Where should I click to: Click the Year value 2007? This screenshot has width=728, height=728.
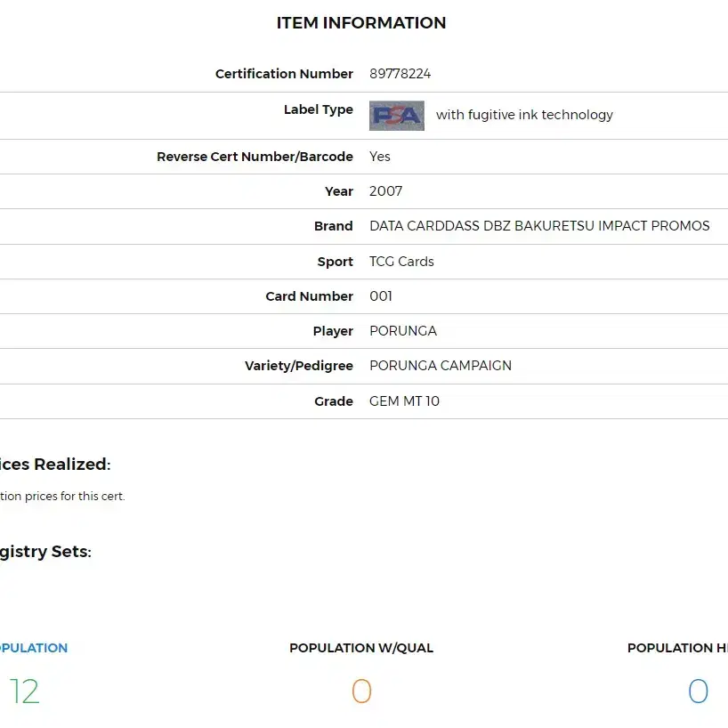[x=385, y=191]
